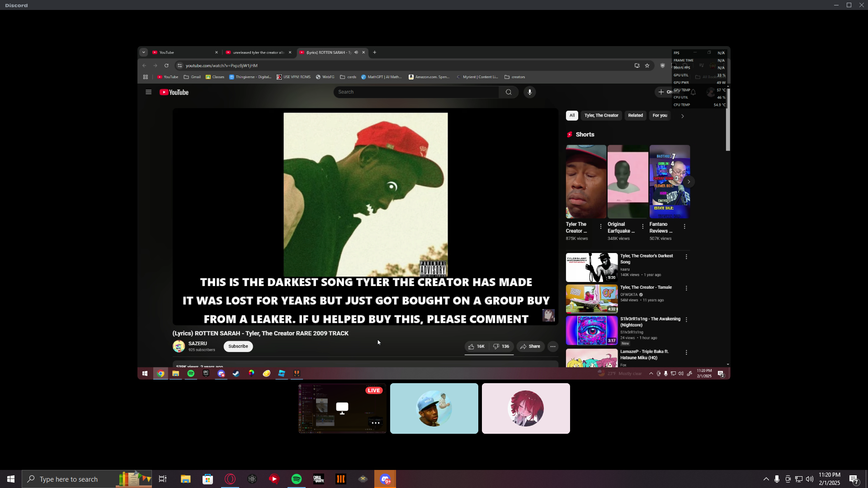Open the Opera browser taskbar icon
Image resolution: width=868 pixels, height=488 pixels.
pyautogui.click(x=230, y=479)
